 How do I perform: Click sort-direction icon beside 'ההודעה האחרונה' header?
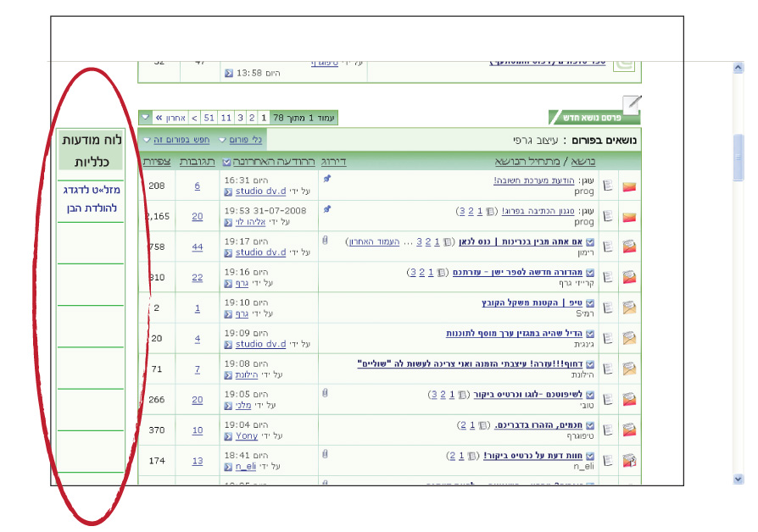[226, 162]
